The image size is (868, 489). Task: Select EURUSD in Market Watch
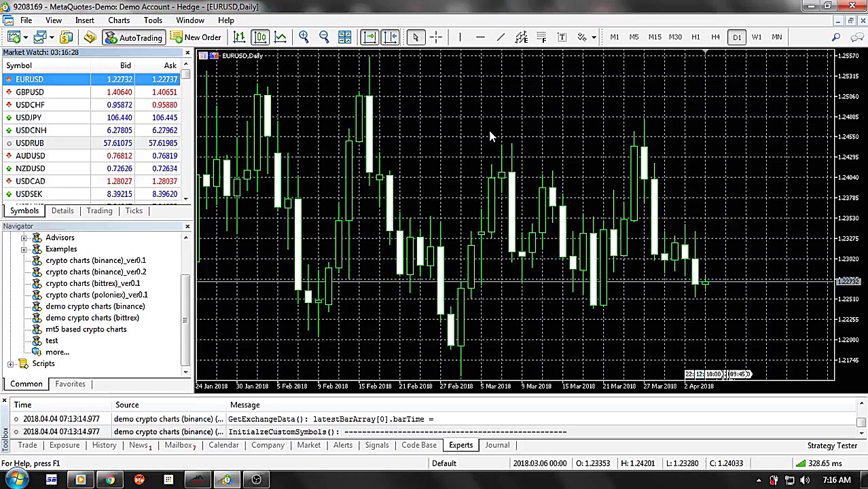[x=92, y=79]
